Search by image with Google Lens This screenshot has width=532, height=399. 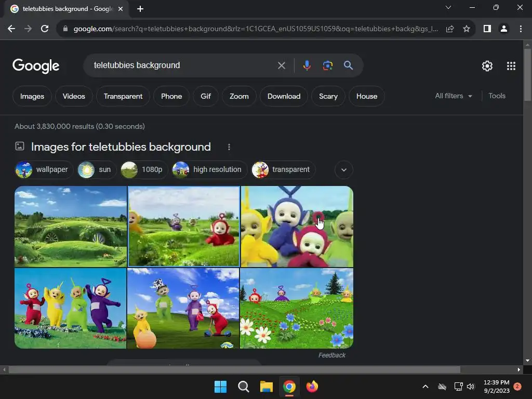click(327, 65)
